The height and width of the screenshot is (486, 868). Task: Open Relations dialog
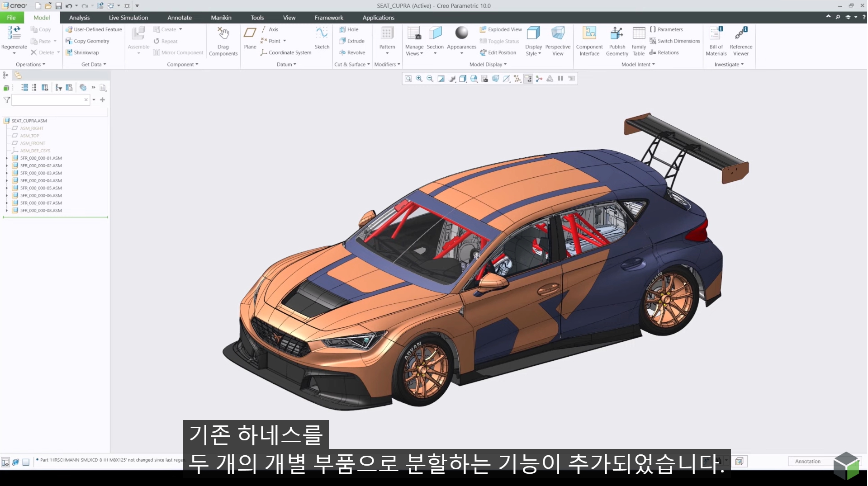tap(664, 52)
